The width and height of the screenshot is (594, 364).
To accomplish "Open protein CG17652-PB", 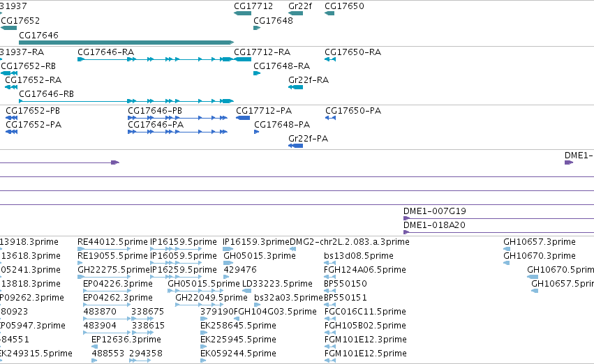I will [x=11, y=118].
